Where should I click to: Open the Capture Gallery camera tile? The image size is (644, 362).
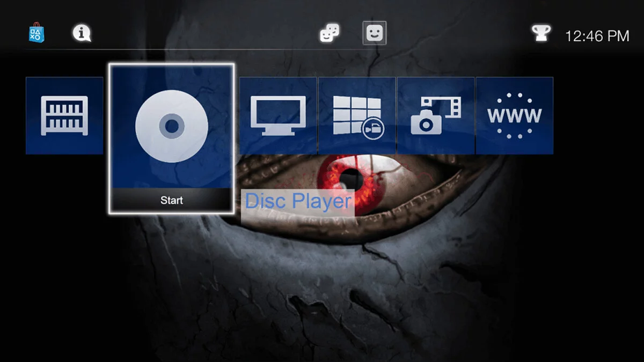(x=436, y=116)
